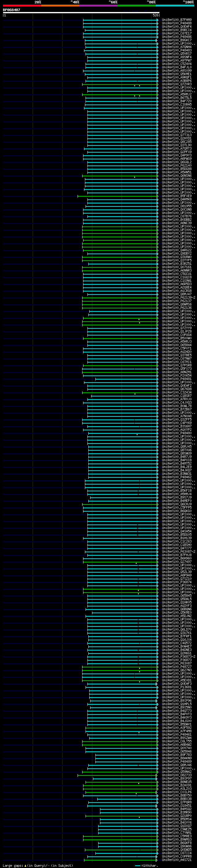Select hit label UniRef100_A9RQF1

(176, 78)
